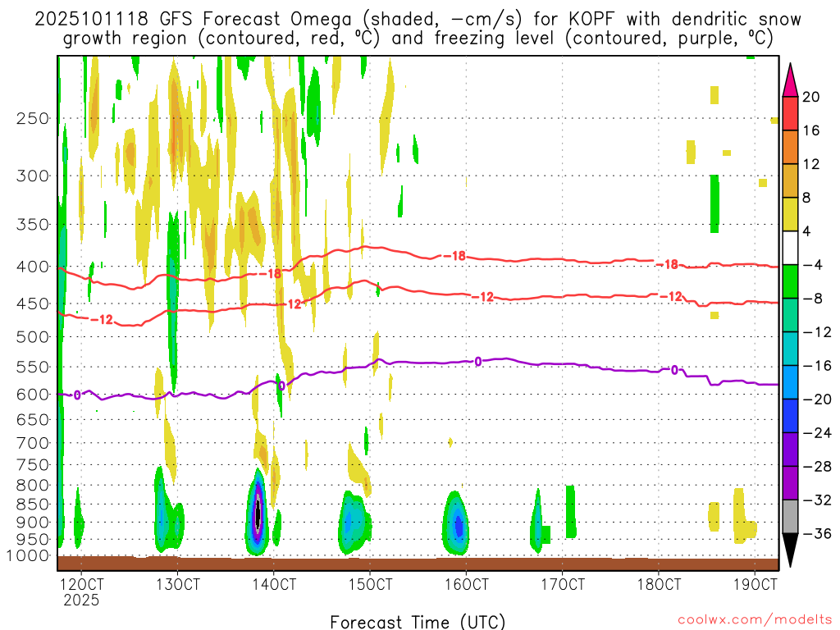Screen dimensions: 840x630
Task: Click the 160CT time axis label
Action: pos(466,584)
